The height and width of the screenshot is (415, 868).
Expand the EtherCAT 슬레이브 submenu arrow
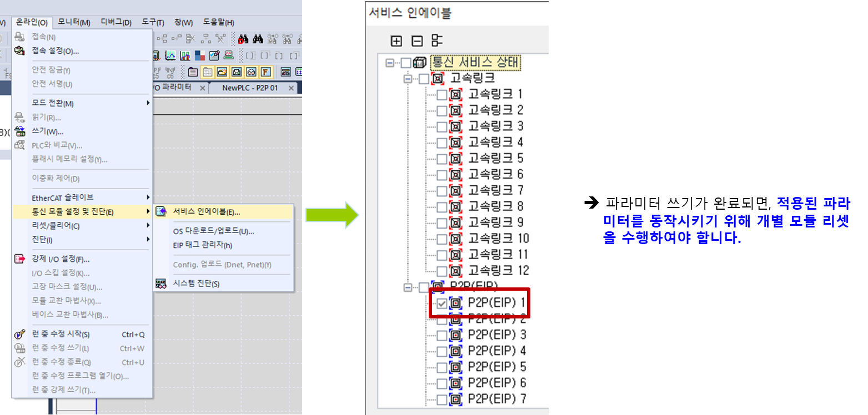pyautogui.click(x=148, y=197)
